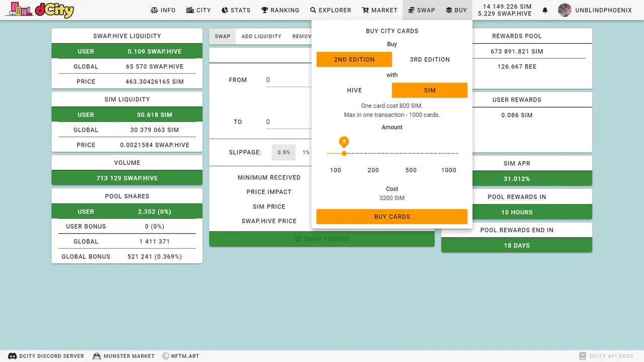Click pool shares user 2.352 (0%)
Screen dimensions: 644x362
(154, 211)
